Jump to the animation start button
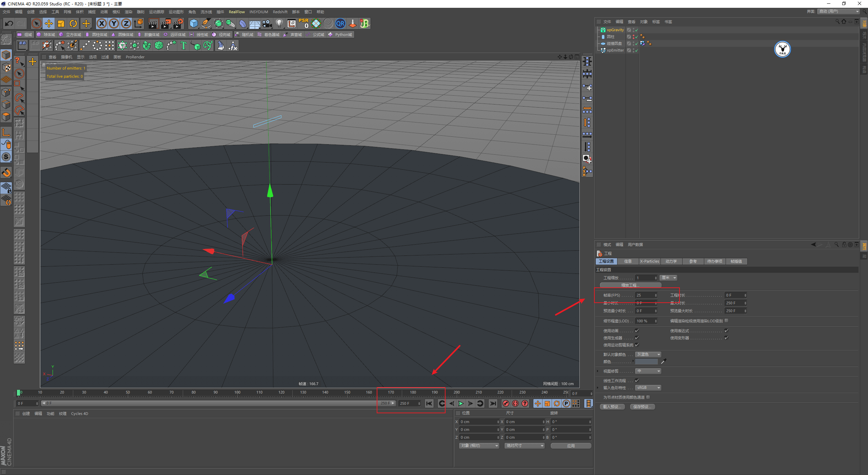The height and width of the screenshot is (475, 868). (429, 403)
